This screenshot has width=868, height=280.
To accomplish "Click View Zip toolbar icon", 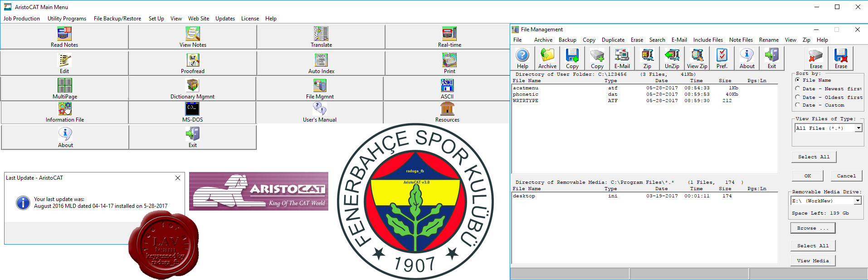I will [697, 59].
